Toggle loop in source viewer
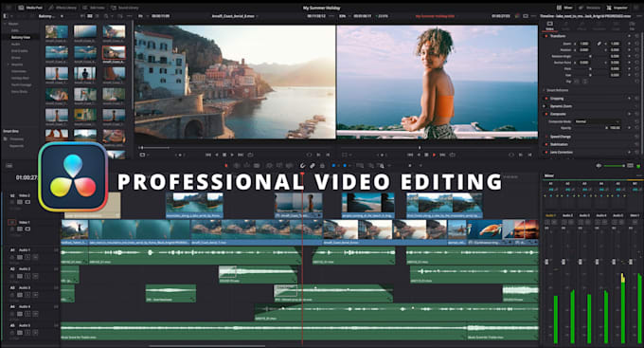Screen dimensions: 644x348 click(250, 156)
